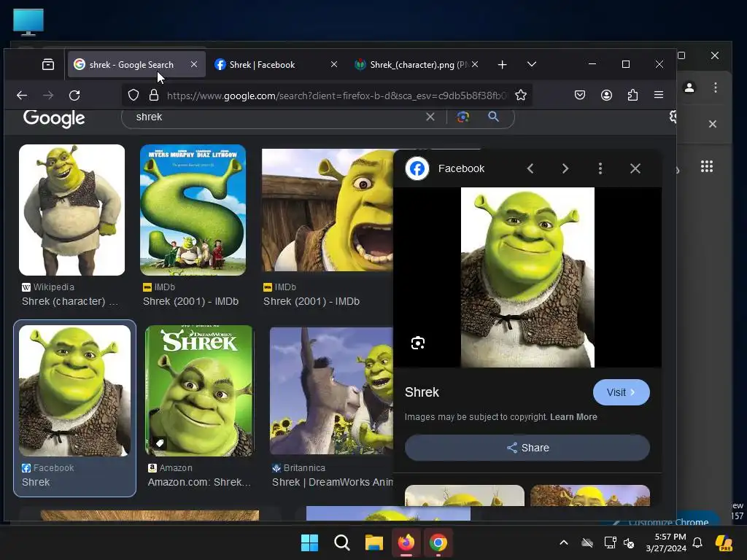Switch to Chrome from taskbar
The height and width of the screenshot is (560, 747).
pyautogui.click(x=438, y=542)
